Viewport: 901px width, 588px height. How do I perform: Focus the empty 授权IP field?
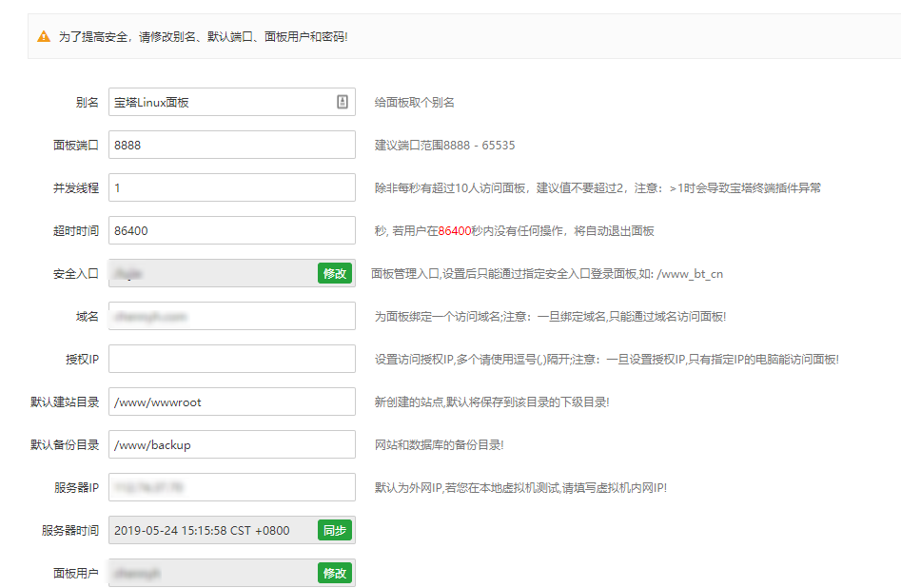coord(231,359)
